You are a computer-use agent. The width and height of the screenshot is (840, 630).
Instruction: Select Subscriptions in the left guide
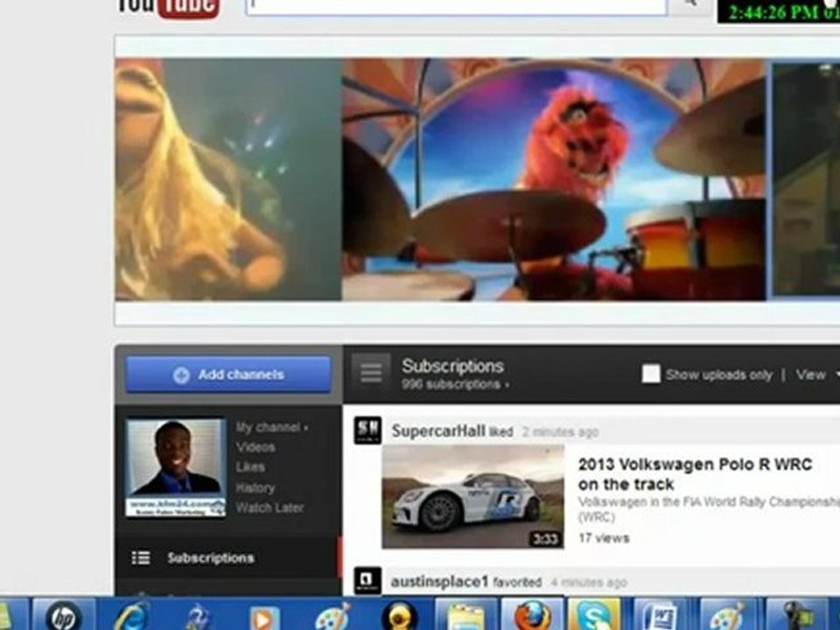point(228,557)
